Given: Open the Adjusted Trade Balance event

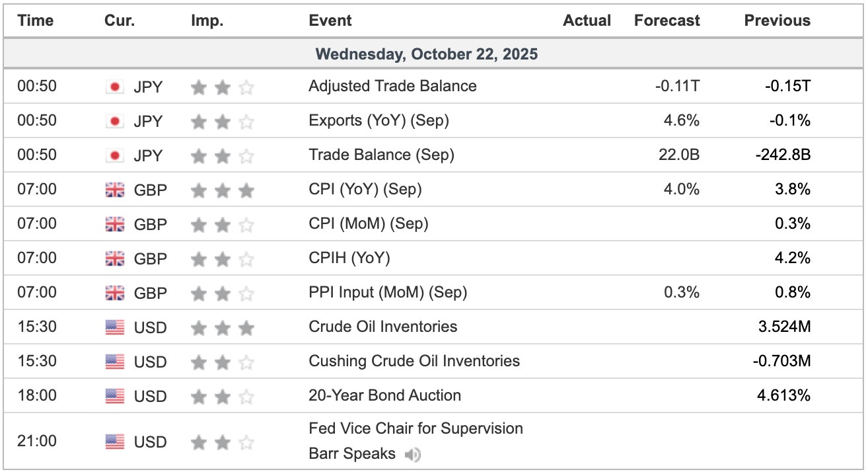Looking at the screenshot, I should tap(392, 87).
